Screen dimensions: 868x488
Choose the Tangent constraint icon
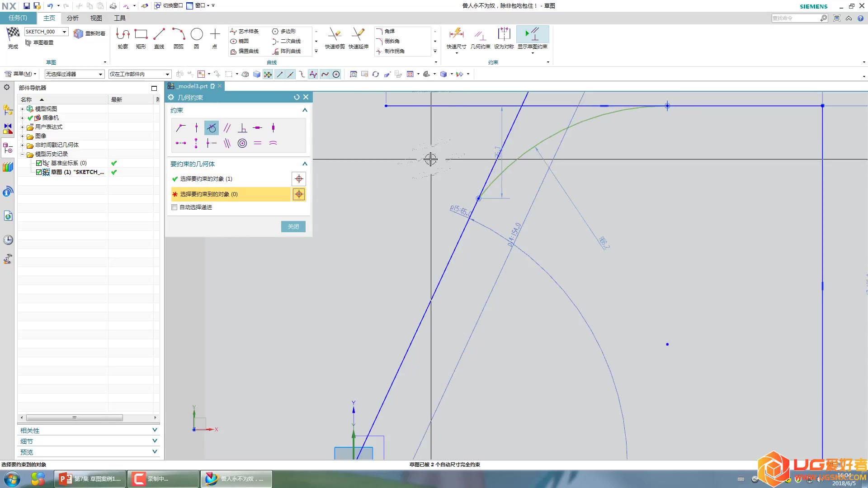point(211,128)
